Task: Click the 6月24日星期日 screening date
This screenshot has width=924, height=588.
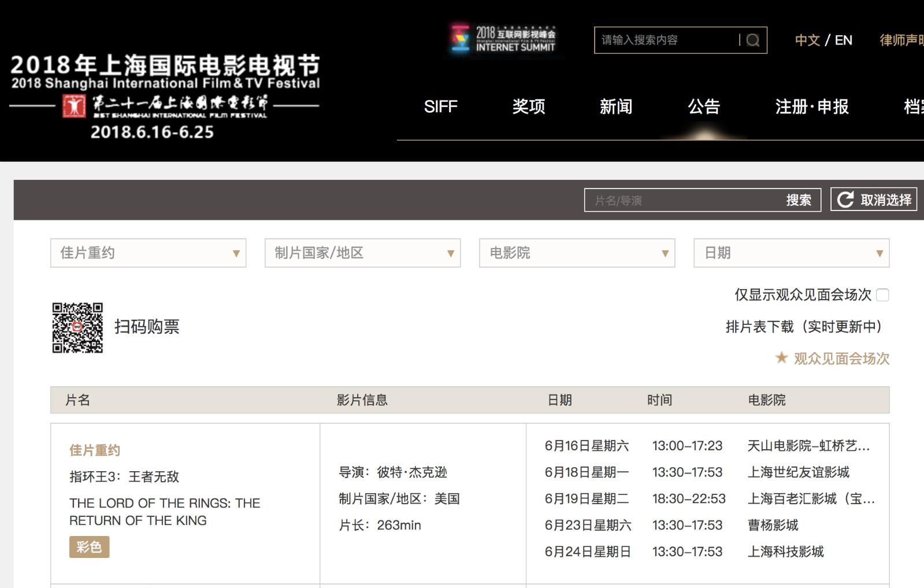Action: pyautogui.click(x=588, y=552)
